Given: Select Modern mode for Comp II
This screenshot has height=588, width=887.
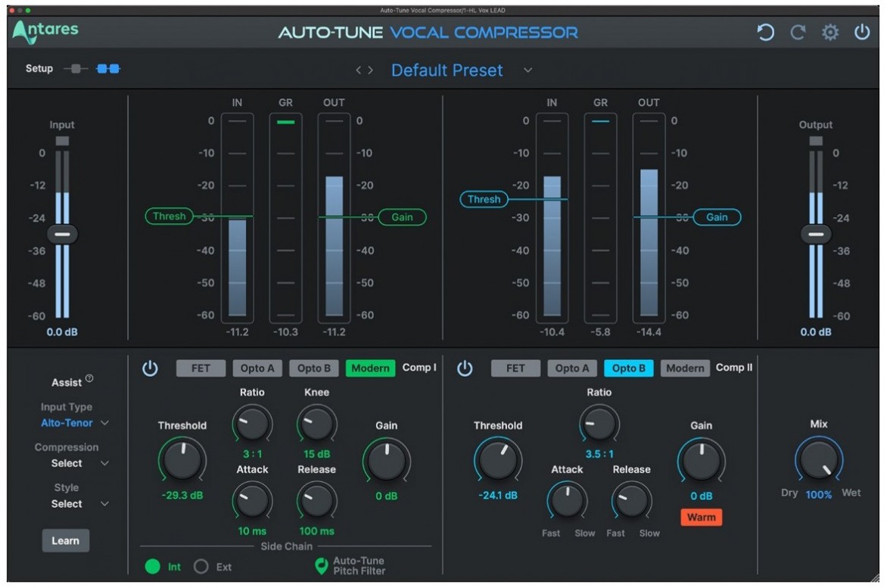Looking at the screenshot, I should click(x=685, y=369).
